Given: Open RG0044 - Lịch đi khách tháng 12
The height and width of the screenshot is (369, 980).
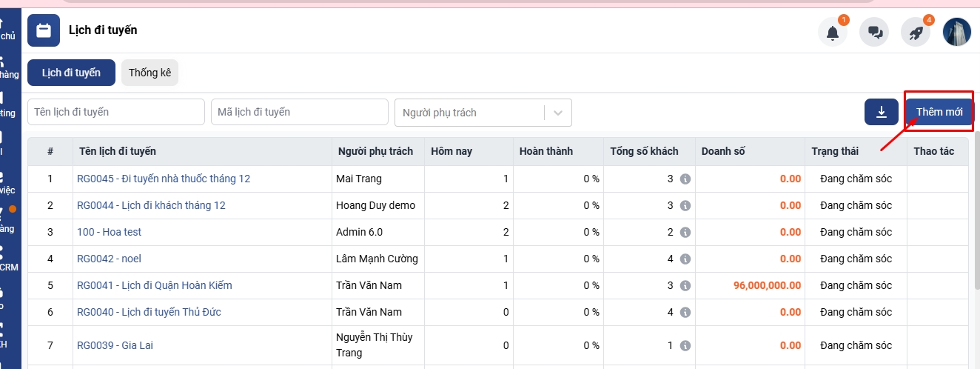Looking at the screenshot, I should tap(151, 205).
